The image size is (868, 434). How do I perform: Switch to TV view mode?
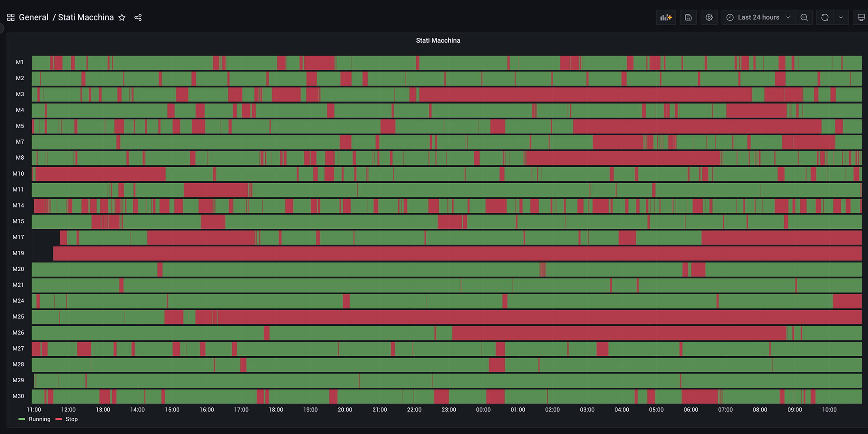[x=861, y=17]
